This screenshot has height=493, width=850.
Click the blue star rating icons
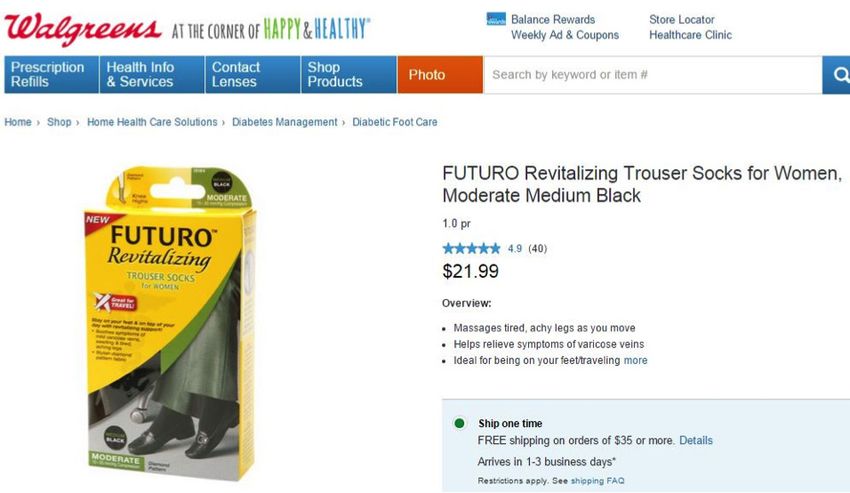point(471,249)
